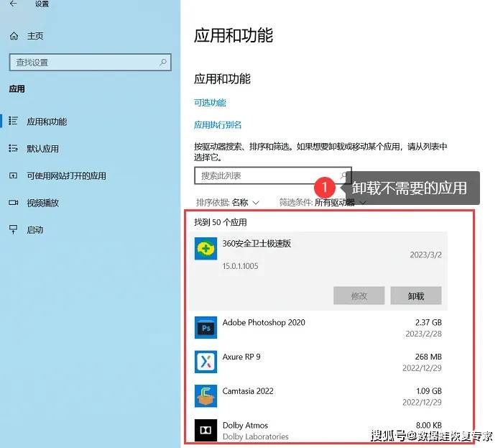The height and width of the screenshot is (448, 503).
Task: Go to 视频播放 settings
Action: click(x=42, y=203)
